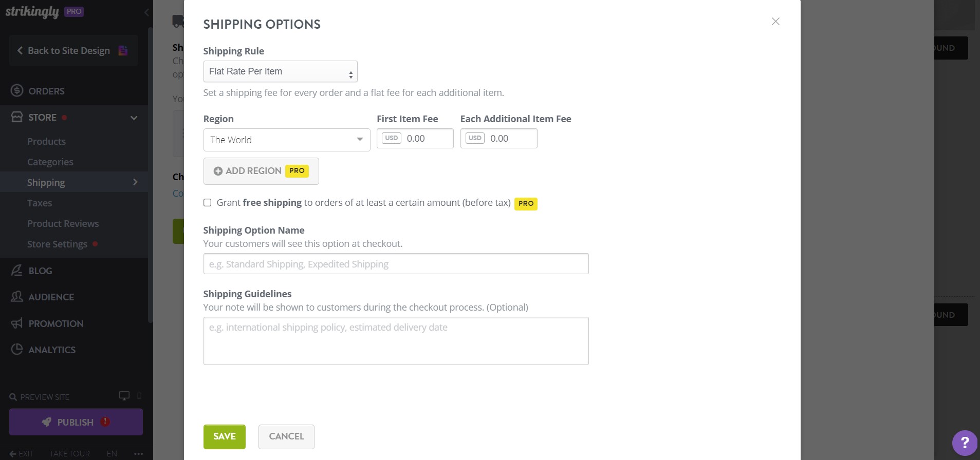The image size is (980, 460).
Task: Save the shipping option
Action: coord(224,436)
